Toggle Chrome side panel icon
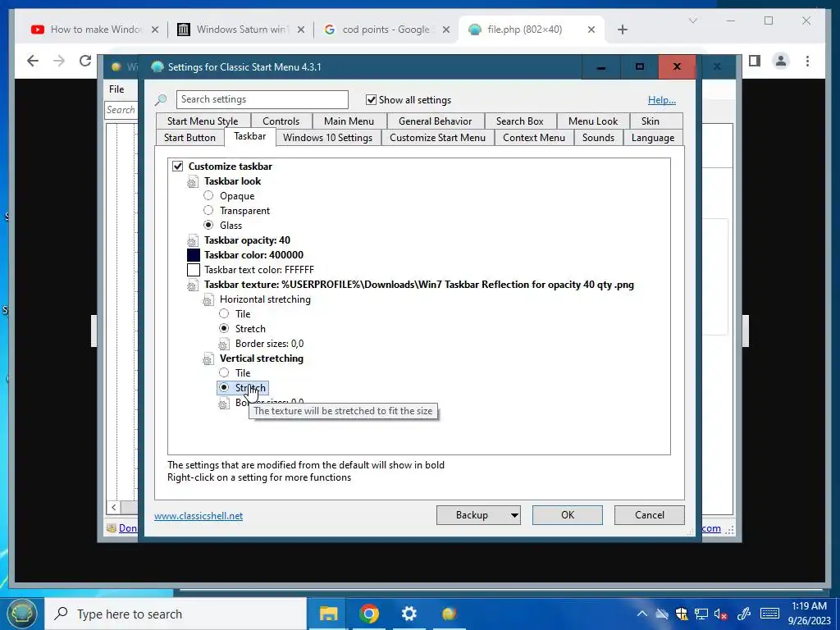This screenshot has height=630, width=840. (x=755, y=61)
